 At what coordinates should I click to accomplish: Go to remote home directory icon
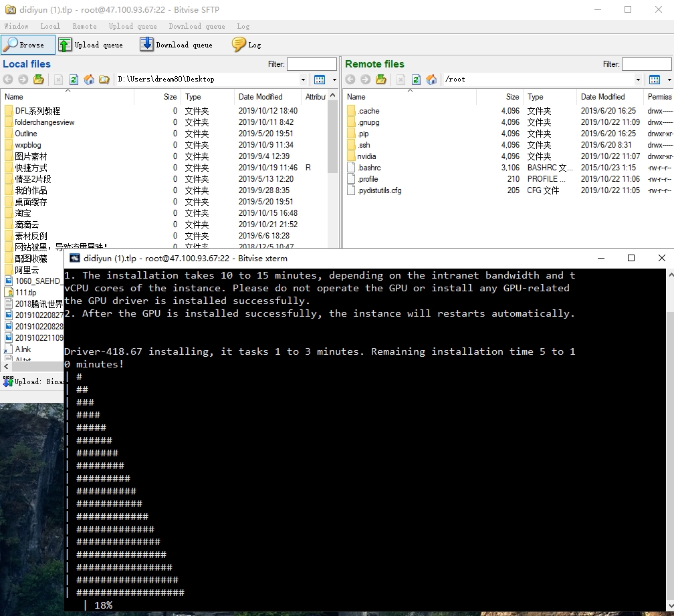[x=431, y=80]
